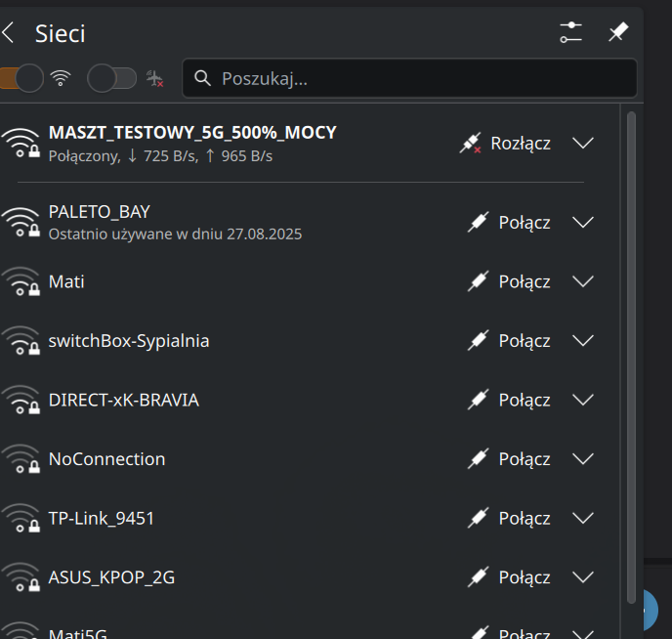
Task: Expand details for MASZT_TESTOWY_5G_500%_MOCY
Action: click(x=583, y=144)
